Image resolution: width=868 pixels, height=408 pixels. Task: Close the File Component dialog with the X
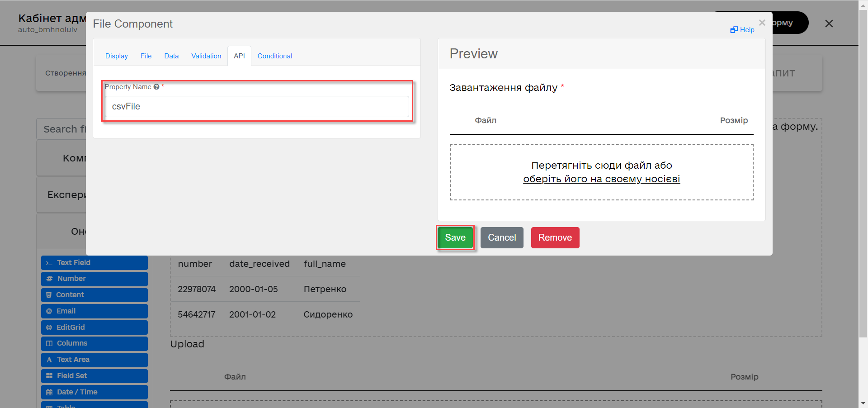(762, 23)
